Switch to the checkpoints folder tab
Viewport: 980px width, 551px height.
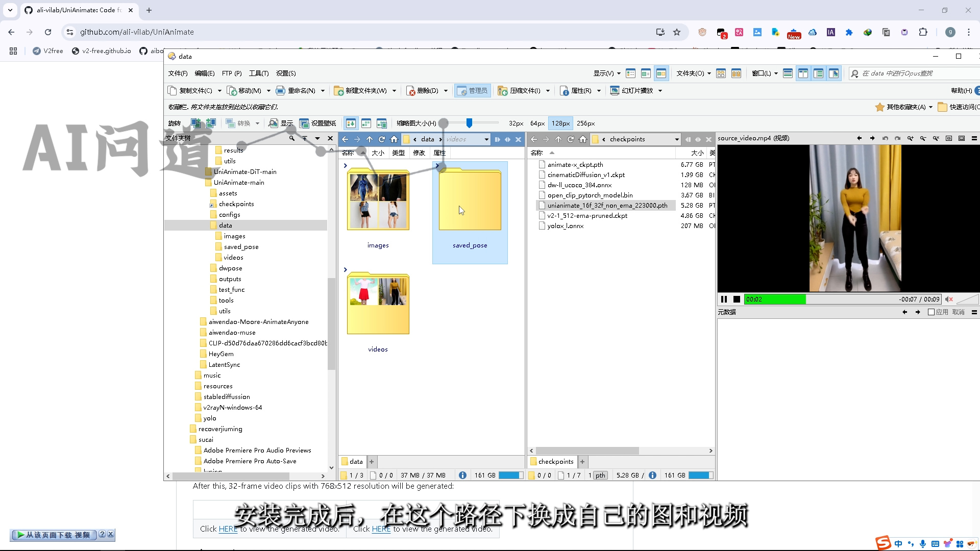coord(555,462)
